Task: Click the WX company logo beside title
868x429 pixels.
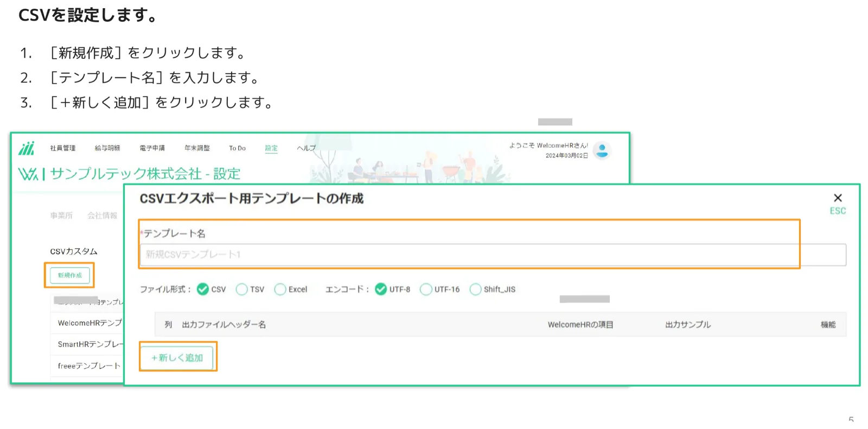Action: pos(28,174)
